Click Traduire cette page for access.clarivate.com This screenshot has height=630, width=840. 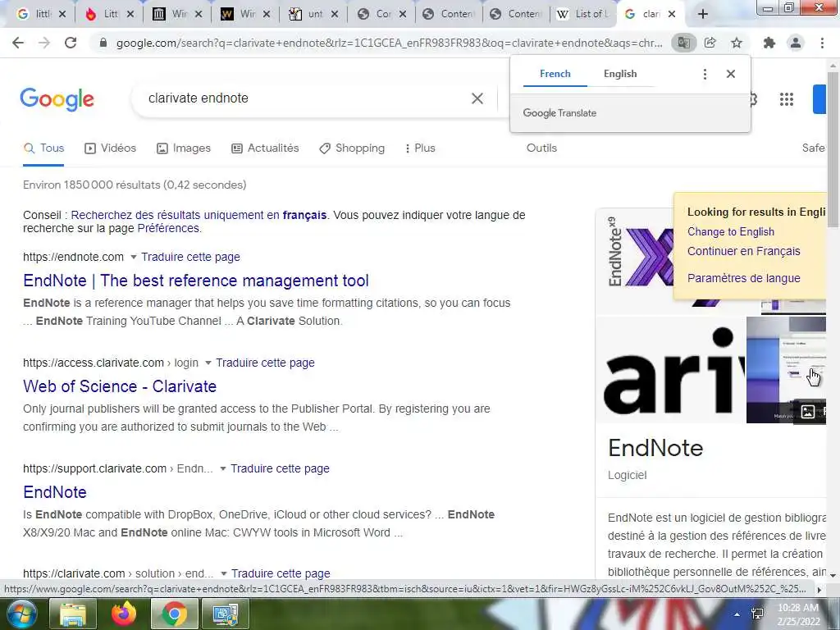point(265,363)
